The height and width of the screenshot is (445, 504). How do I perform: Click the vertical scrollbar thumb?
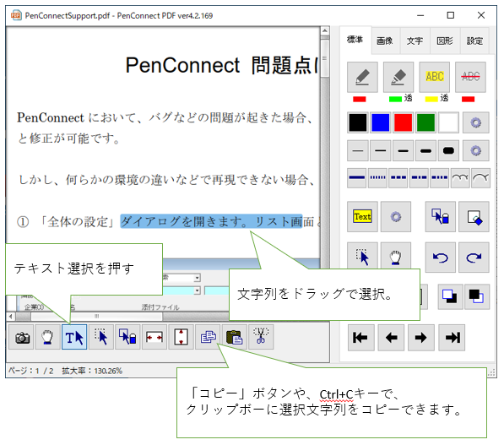point(325,58)
